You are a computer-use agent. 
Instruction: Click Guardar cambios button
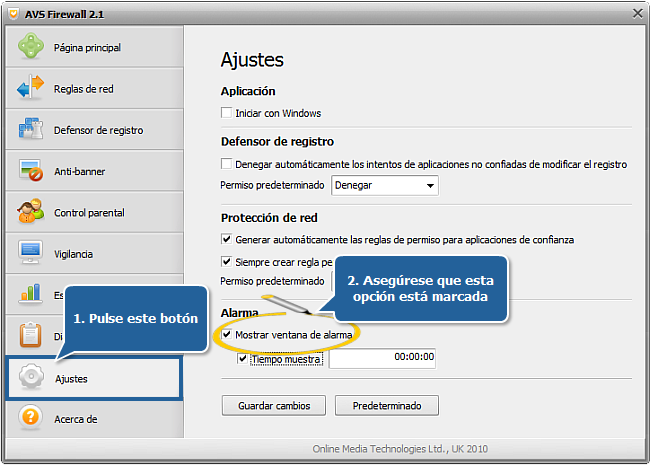[x=274, y=405]
